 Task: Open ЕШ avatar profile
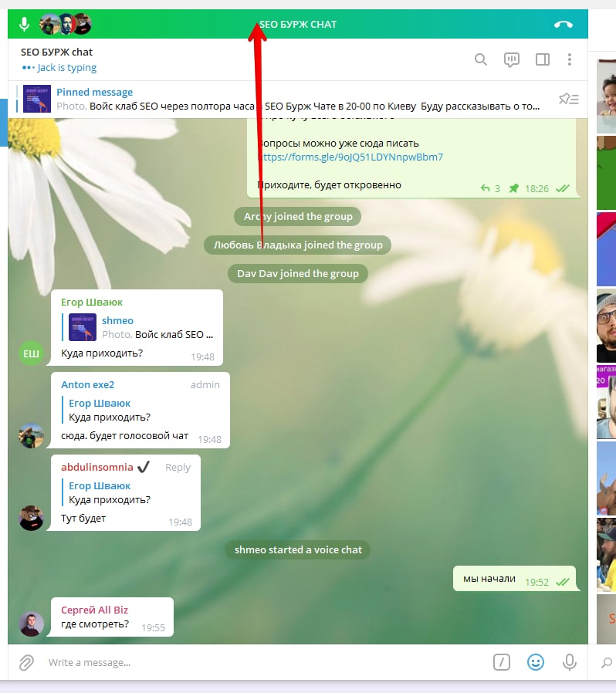pyautogui.click(x=31, y=353)
